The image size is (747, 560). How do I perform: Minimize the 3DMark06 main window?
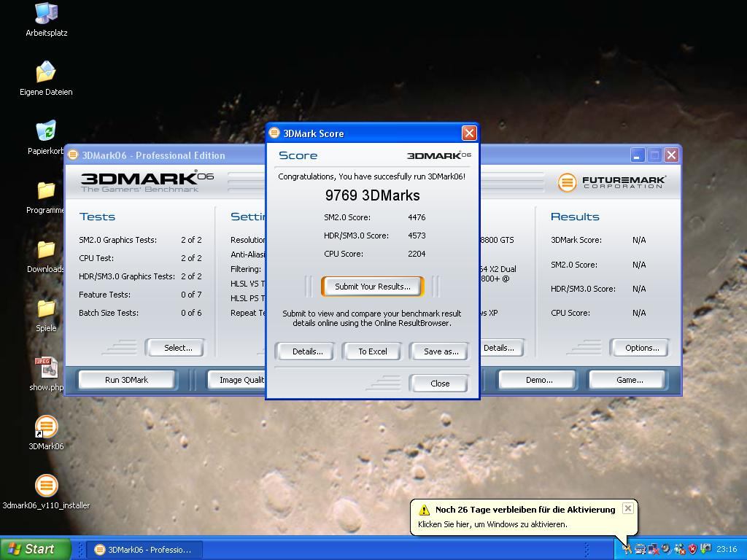pyautogui.click(x=638, y=155)
